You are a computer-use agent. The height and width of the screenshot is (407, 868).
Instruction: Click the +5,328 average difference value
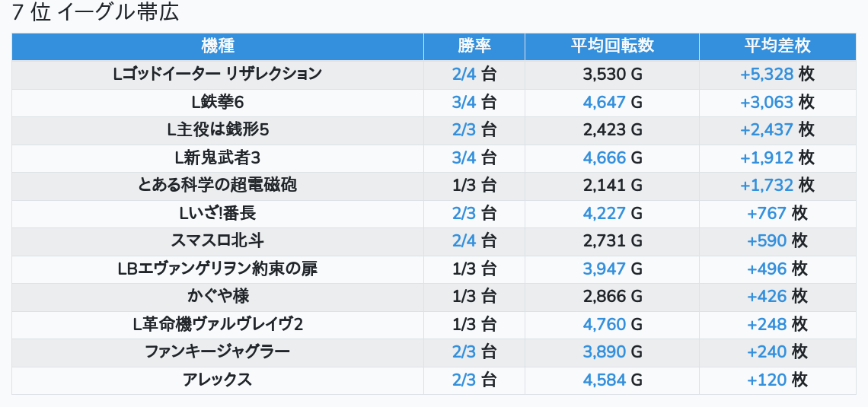point(767,75)
